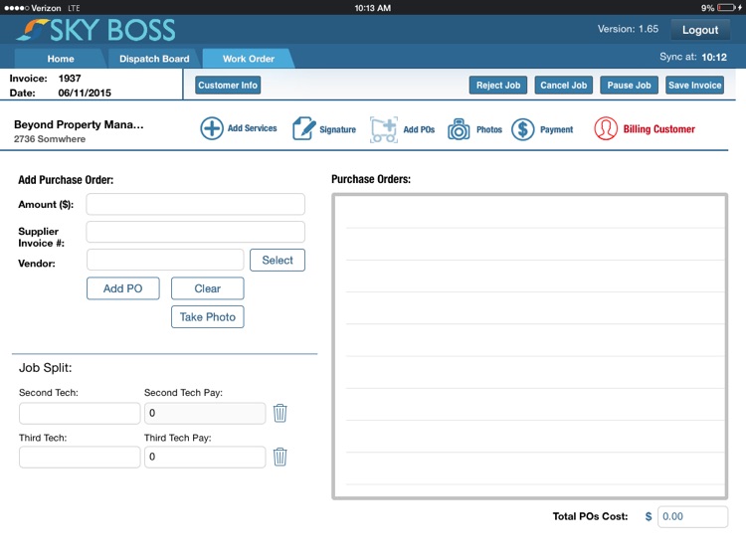The image size is (746, 560).
Task: Pause the job with Pause Job
Action: tap(629, 86)
